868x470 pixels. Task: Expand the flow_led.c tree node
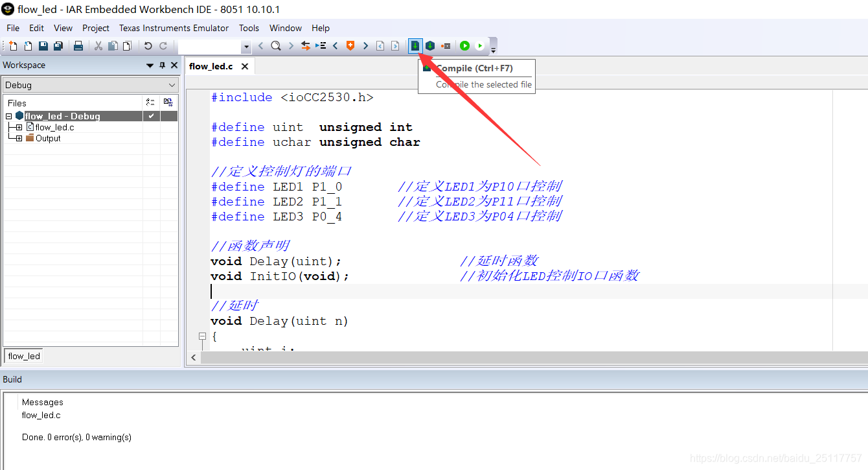click(19, 127)
